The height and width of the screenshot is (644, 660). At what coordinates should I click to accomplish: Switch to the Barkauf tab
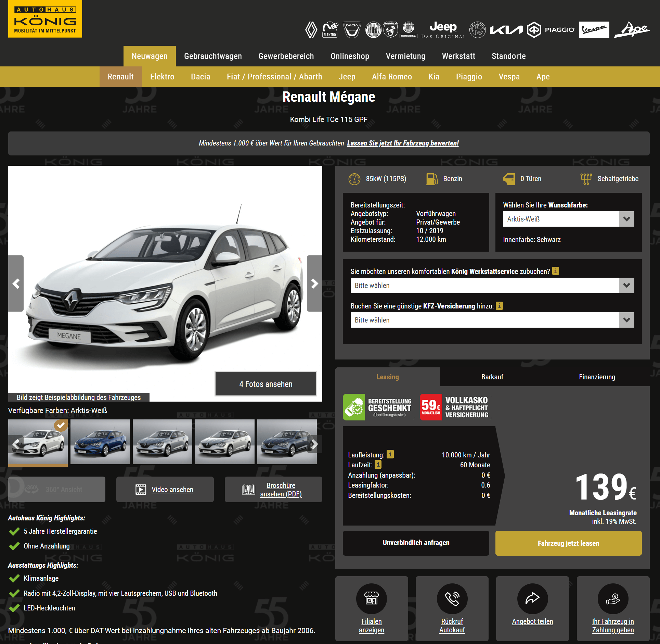click(492, 377)
